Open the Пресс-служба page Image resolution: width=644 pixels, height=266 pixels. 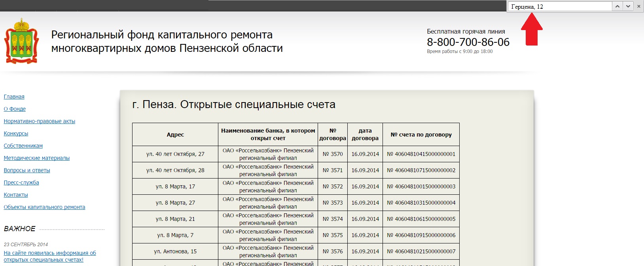[x=21, y=182]
